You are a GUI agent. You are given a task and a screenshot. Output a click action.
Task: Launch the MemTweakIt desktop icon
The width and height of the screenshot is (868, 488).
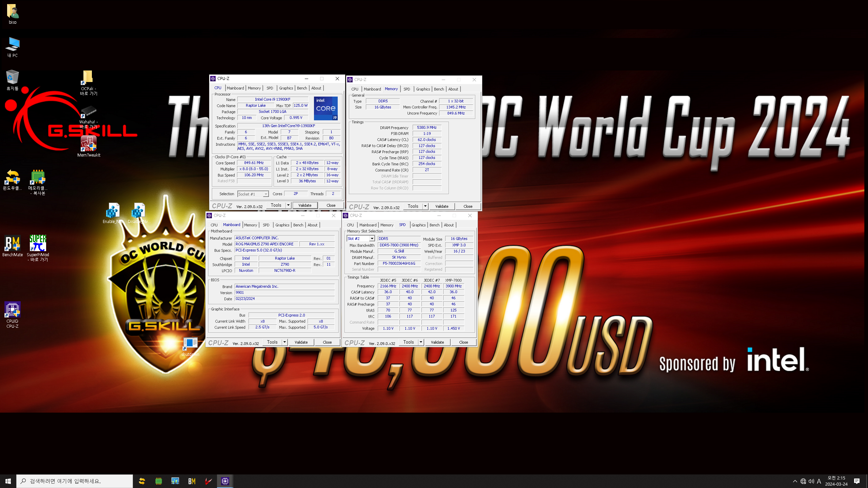coord(88,146)
